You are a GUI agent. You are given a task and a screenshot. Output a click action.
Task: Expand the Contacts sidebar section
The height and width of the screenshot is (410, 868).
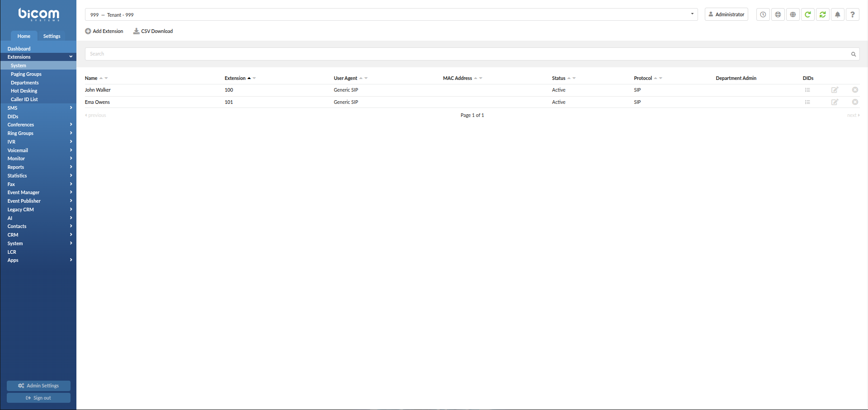(x=38, y=226)
